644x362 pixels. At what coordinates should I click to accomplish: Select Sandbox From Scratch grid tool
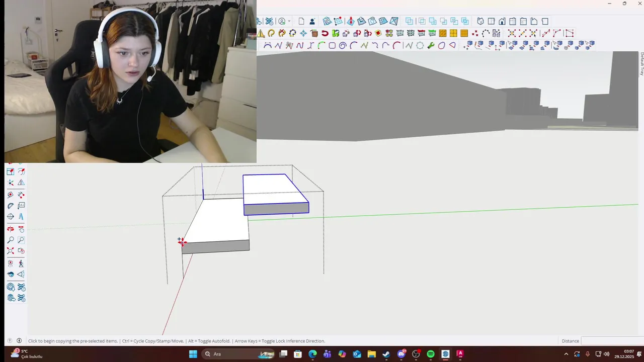pyautogui.click(x=339, y=21)
